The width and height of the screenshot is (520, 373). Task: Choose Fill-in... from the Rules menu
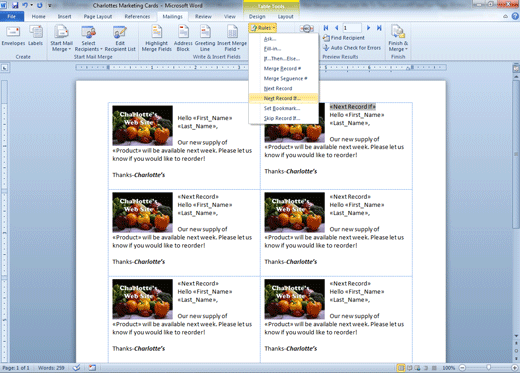tap(284, 49)
